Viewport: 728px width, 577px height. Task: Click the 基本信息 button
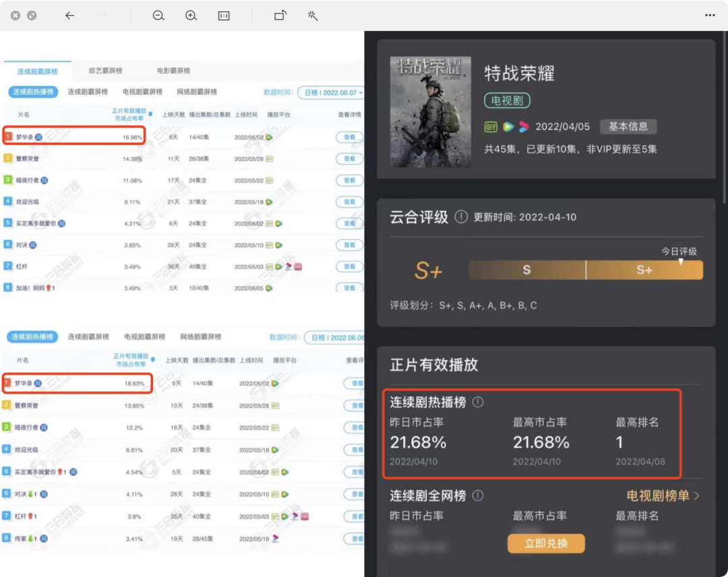[x=628, y=127]
